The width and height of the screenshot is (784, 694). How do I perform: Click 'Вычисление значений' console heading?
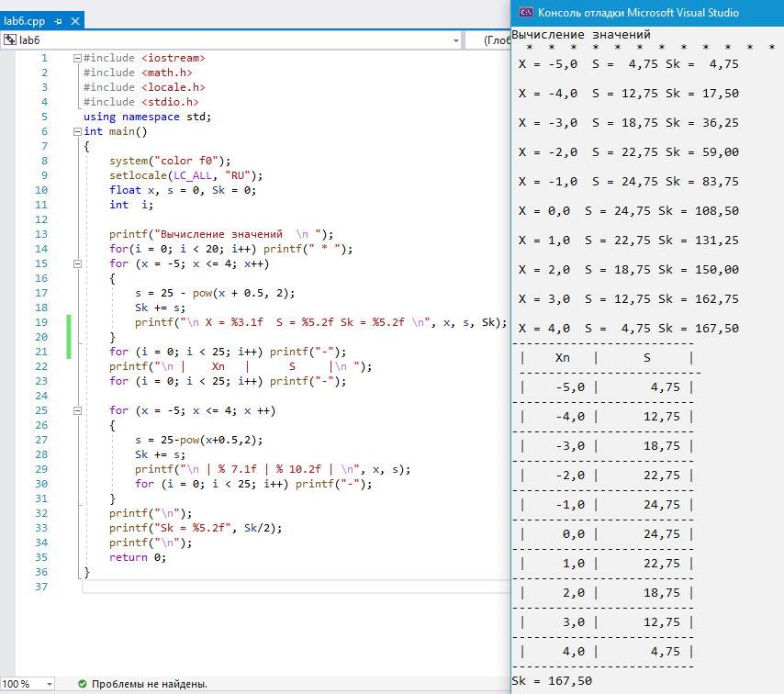tap(581, 35)
